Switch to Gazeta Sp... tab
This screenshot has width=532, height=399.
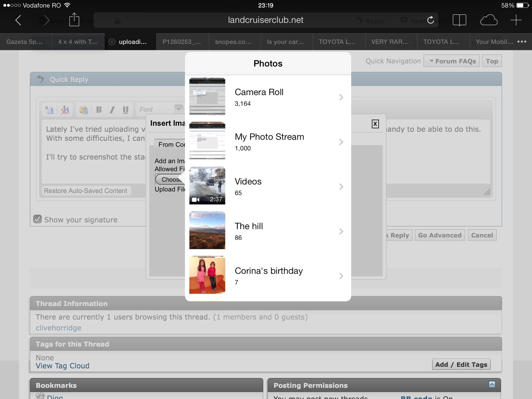point(26,42)
